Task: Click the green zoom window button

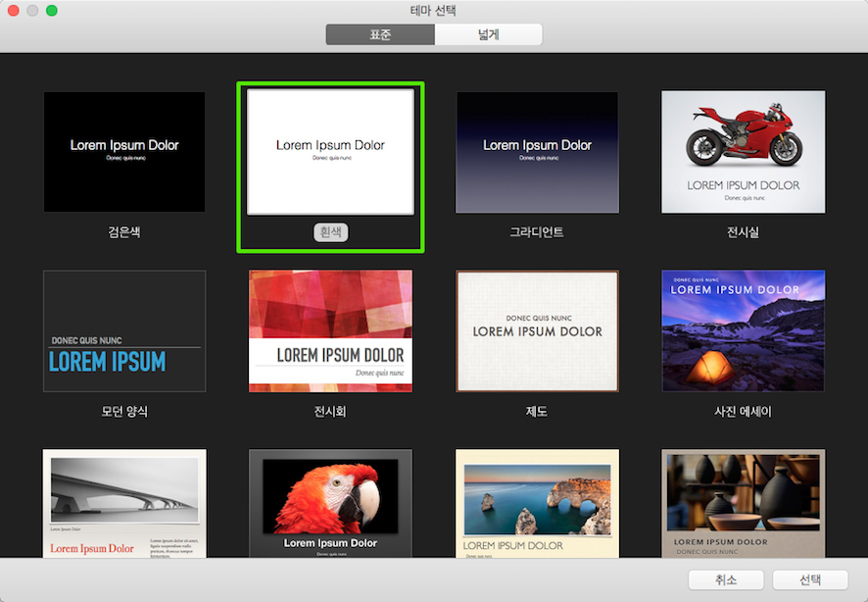Action: click(x=52, y=11)
